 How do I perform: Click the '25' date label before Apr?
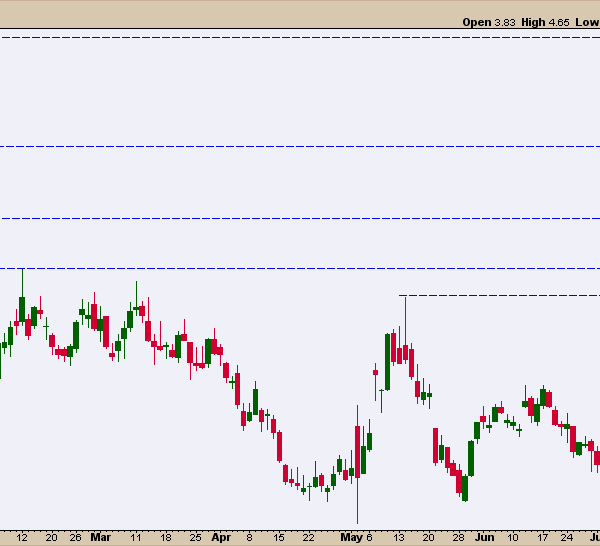click(x=196, y=538)
